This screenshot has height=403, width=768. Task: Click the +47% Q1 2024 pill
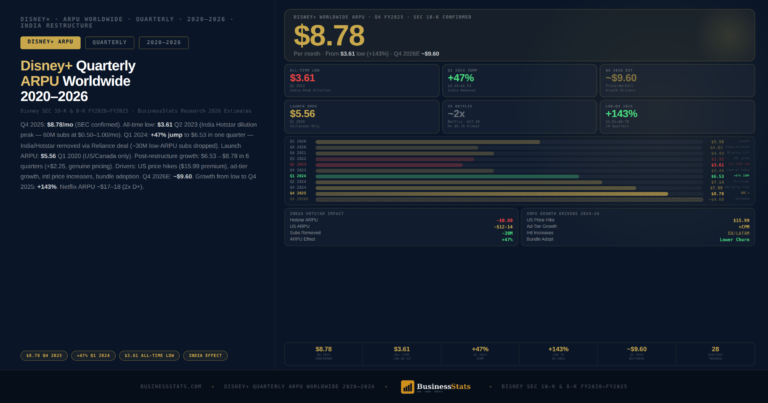pos(93,356)
